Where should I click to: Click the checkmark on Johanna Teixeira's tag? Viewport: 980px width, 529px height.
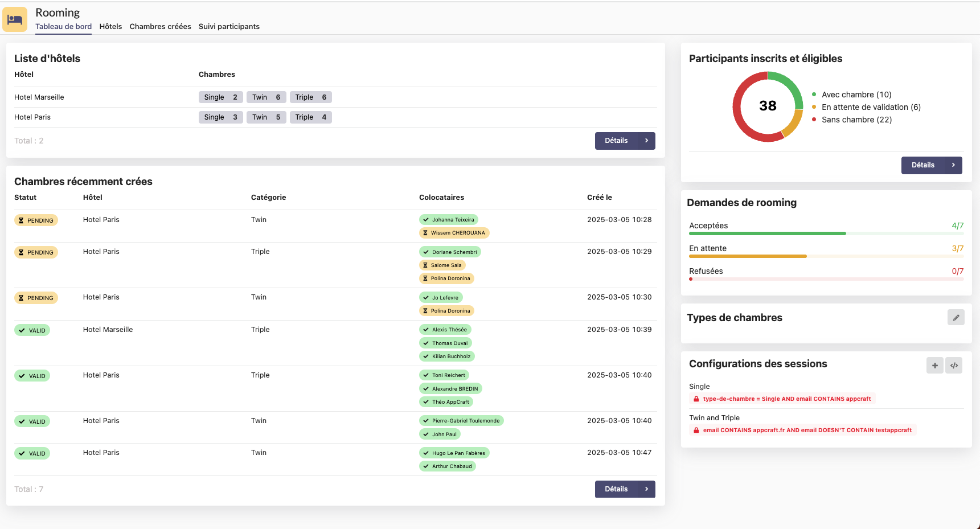[426, 220]
